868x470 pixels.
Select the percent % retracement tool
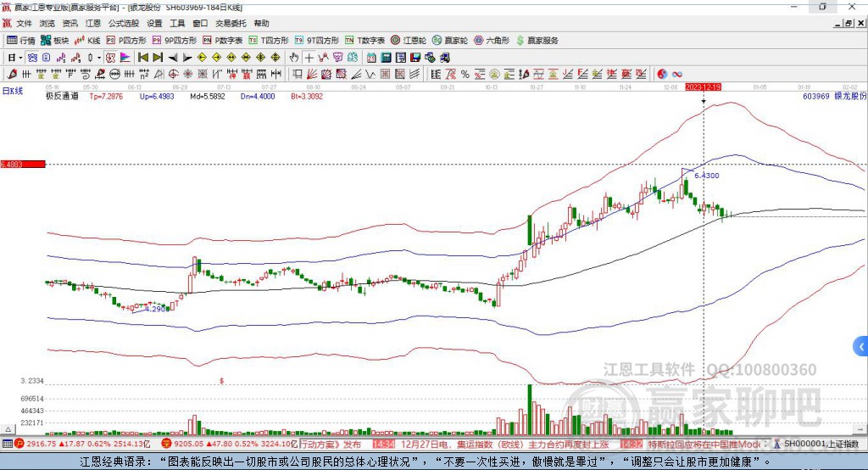click(465, 74)
